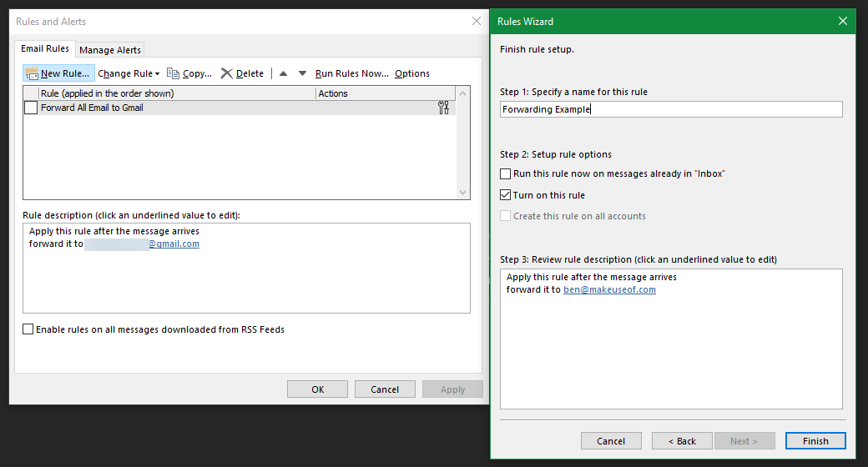
Task: Click the Copy rule icon
Action: coord(174,73)
